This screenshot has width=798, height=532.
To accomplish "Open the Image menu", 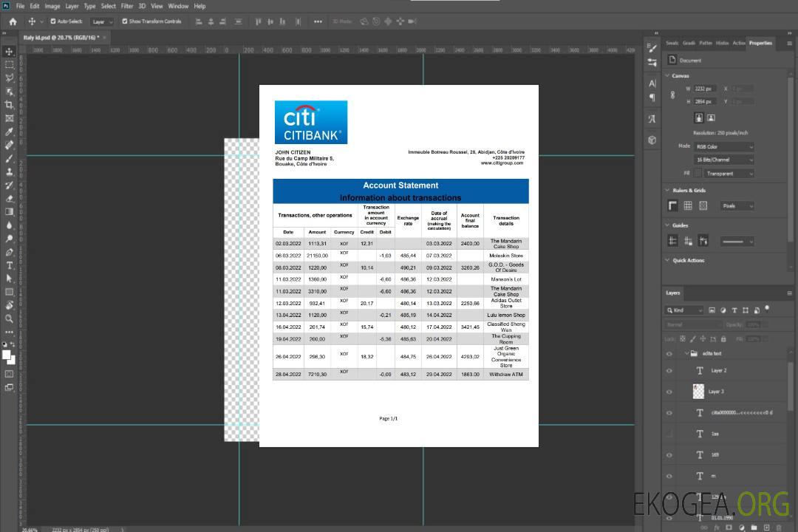I will tap(52, 6).
